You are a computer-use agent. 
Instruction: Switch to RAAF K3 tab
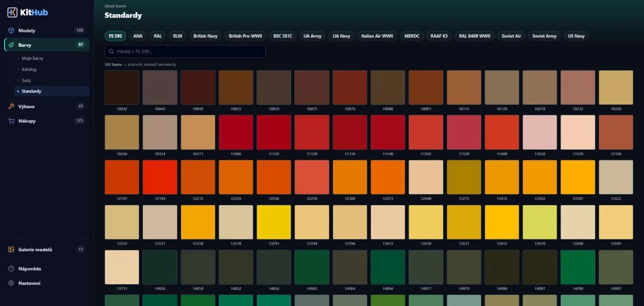439,36
